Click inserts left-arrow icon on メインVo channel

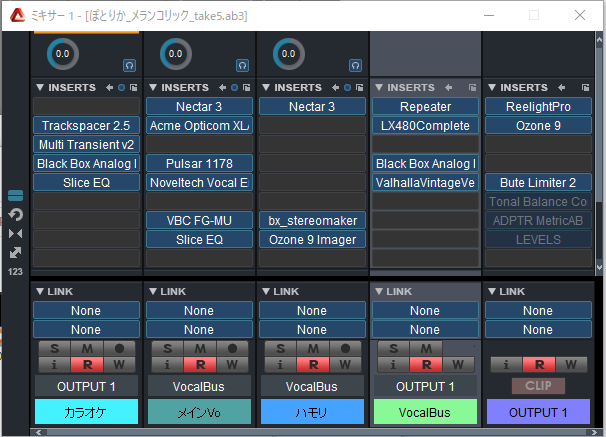tap(223, 88)
